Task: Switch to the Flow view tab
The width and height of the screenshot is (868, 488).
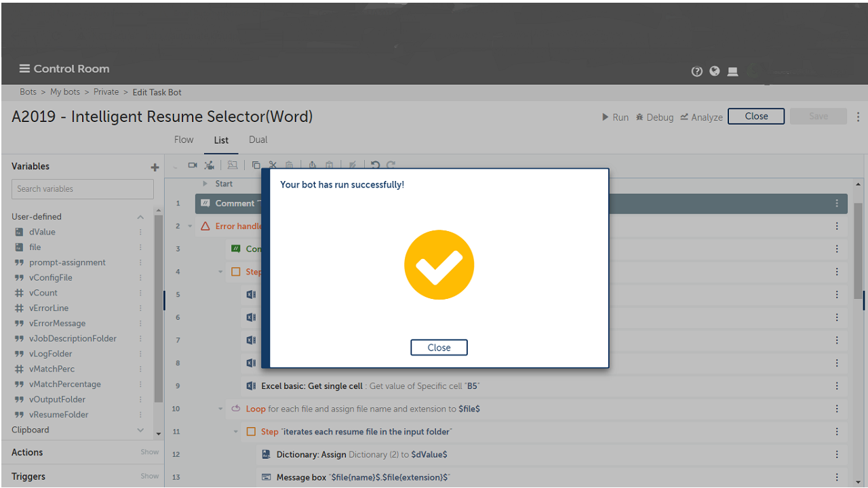Action: point(184,140)
